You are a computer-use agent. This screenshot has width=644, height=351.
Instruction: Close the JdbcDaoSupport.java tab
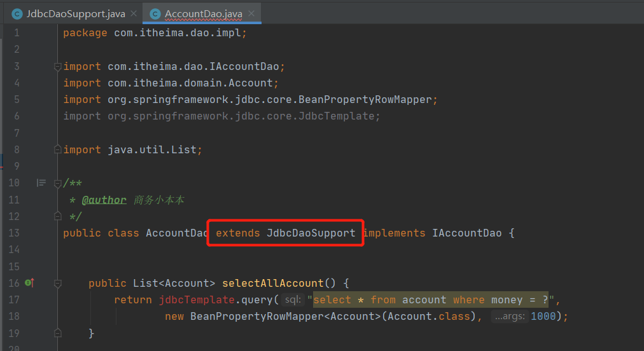pos(134,13)
